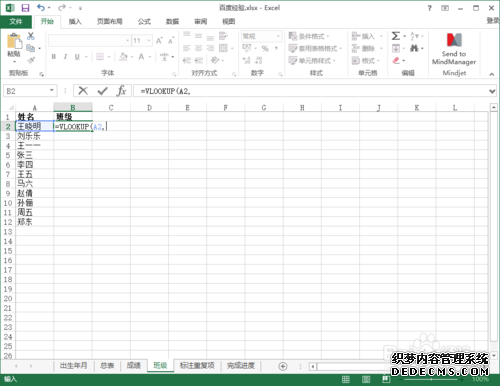Toggle align right
This screenshot has height=386, width=500.
tap(210, 48)
